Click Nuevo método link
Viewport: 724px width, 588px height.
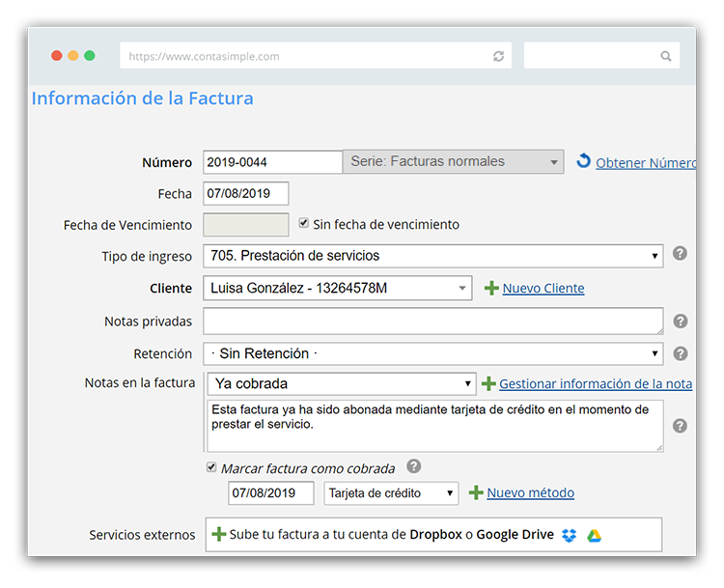click(531, 492)
